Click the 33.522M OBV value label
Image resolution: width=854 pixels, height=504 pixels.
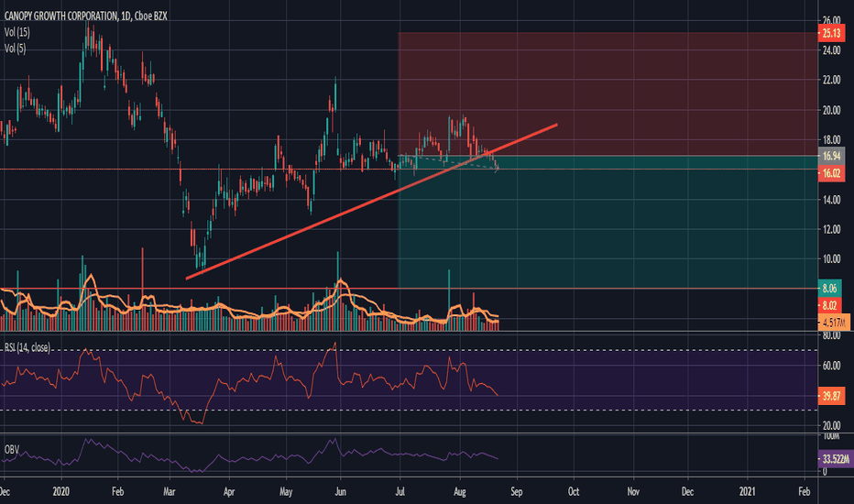coord(836,459)
